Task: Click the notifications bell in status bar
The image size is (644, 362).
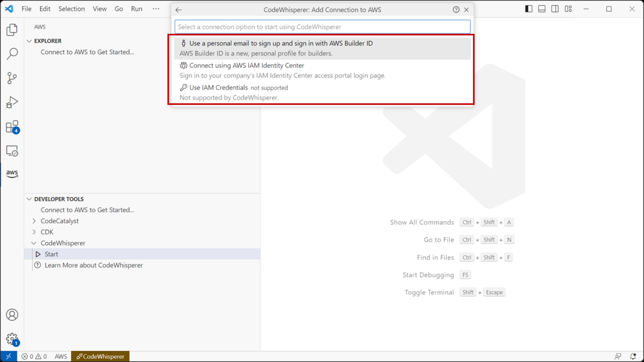Action: pos(633,356)
